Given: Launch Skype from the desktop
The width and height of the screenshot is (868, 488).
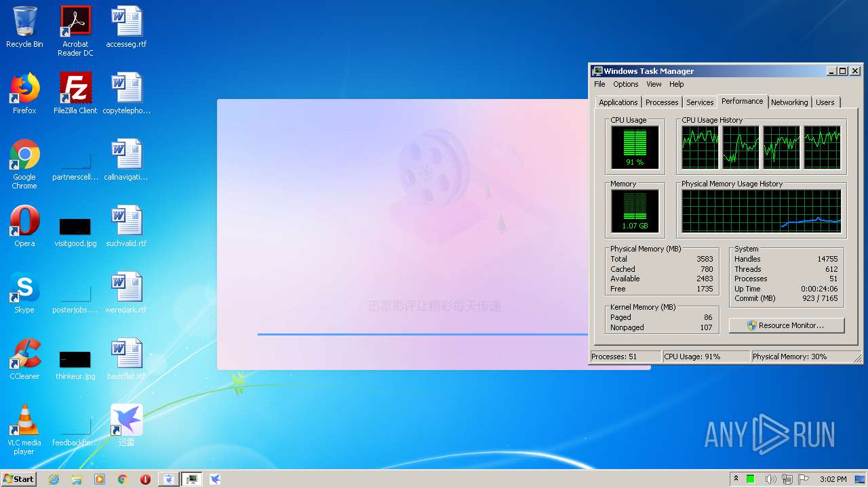Looking at the screenshot, I should pos(24,293).
